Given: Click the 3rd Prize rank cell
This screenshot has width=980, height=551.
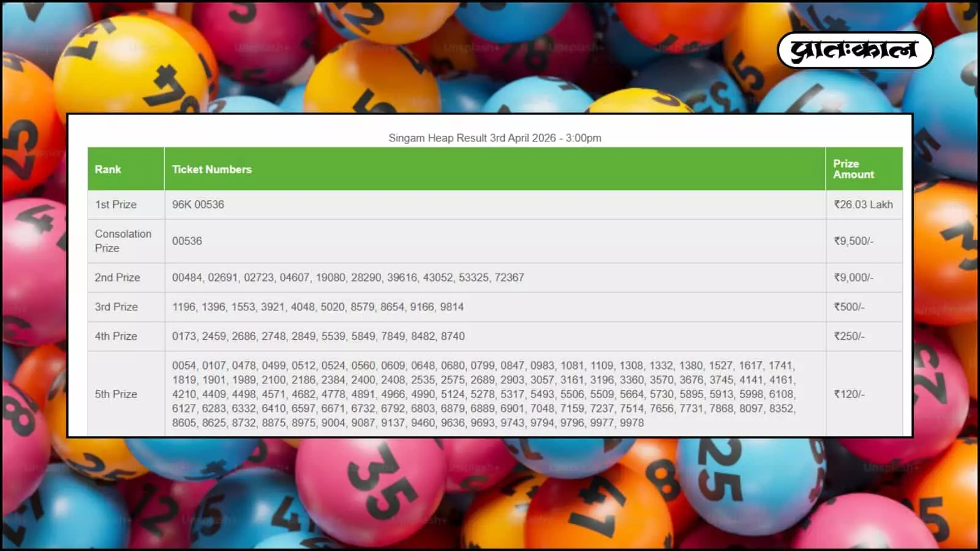Looking at the screenshot, I should pos(116,307).
